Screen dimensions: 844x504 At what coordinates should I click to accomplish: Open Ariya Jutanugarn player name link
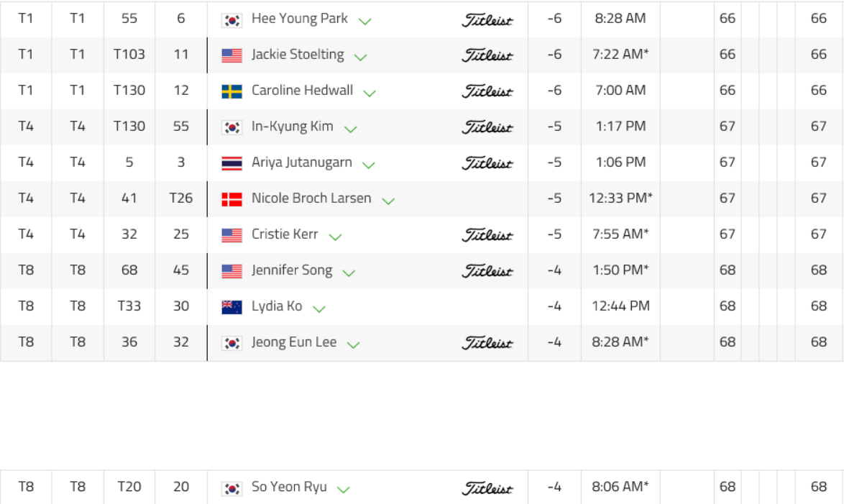(301, 162)
